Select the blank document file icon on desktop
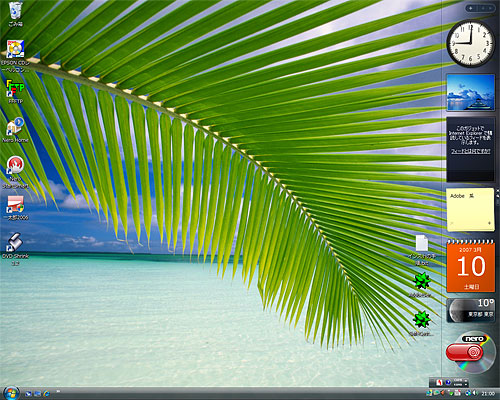Screen dimensions: 500x400 click(421, 243)
